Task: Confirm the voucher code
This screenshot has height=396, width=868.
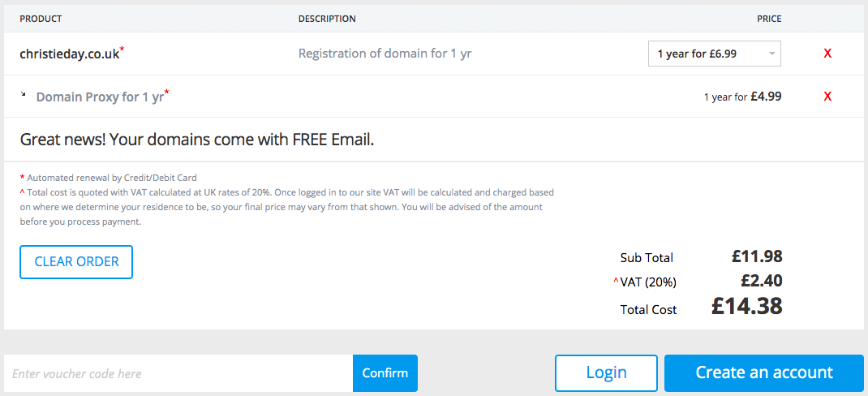Action: [385, 373]
